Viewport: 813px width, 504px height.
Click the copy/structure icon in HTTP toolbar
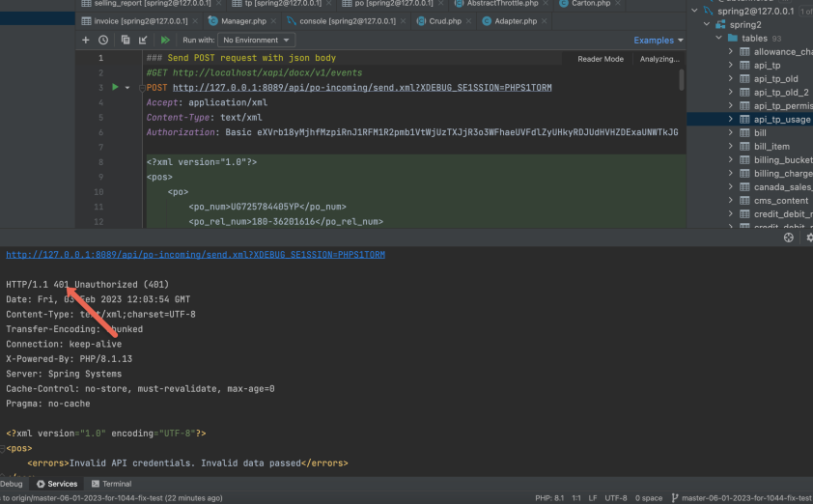125,40
